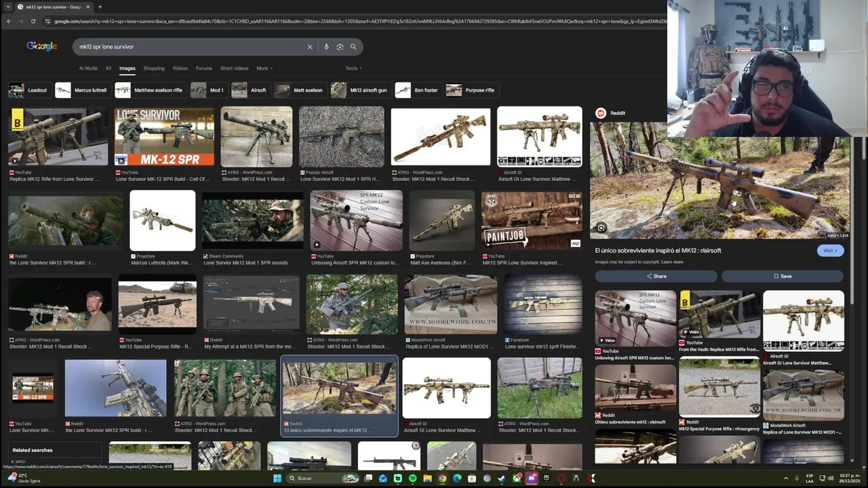Click the Visit button in preview panel

(x=831, y=251)
